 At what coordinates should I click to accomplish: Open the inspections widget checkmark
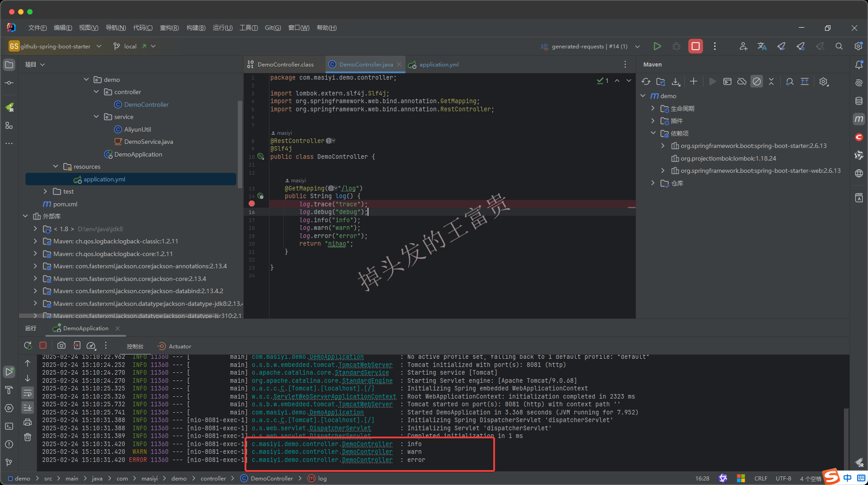coord(602,81)
